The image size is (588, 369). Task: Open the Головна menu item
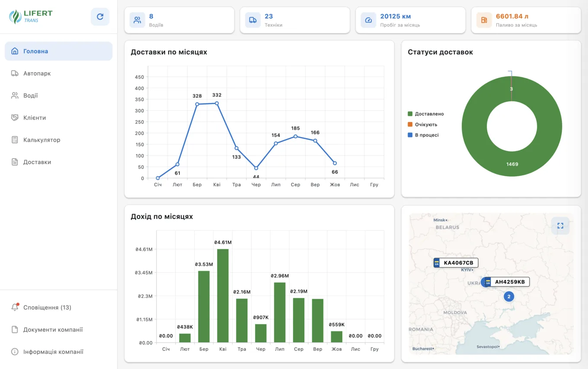(58, 51)
